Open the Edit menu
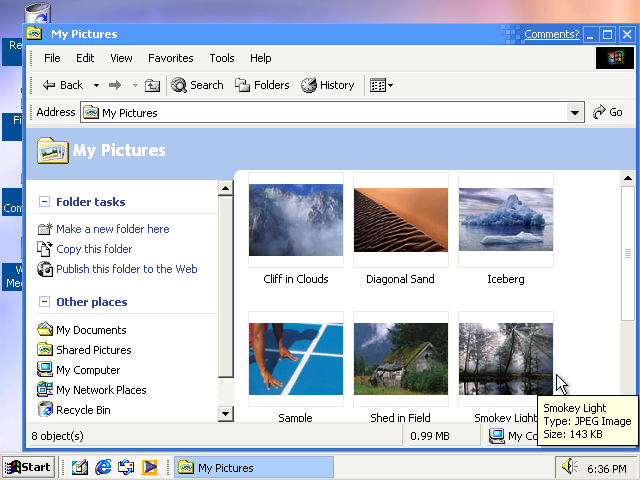Image resolution: width=640 pixels, height=480 pixels. pyautogui.click(x=85, y=58)
